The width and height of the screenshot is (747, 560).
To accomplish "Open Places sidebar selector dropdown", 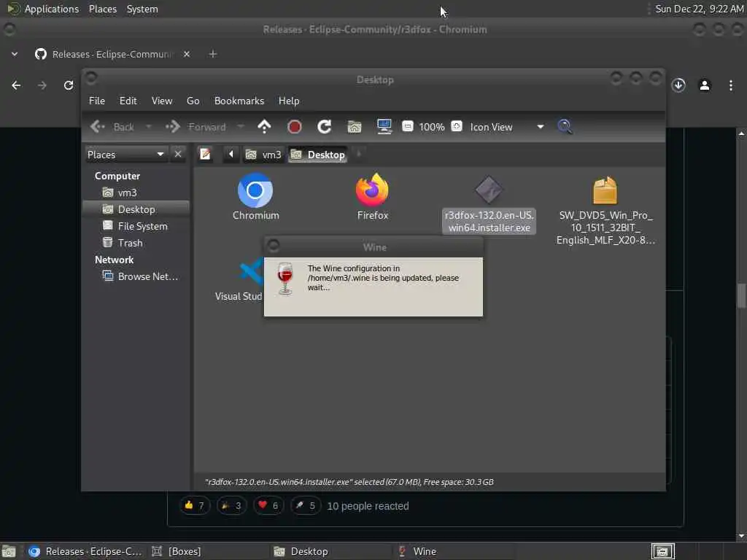I will (x=125, y=155).
